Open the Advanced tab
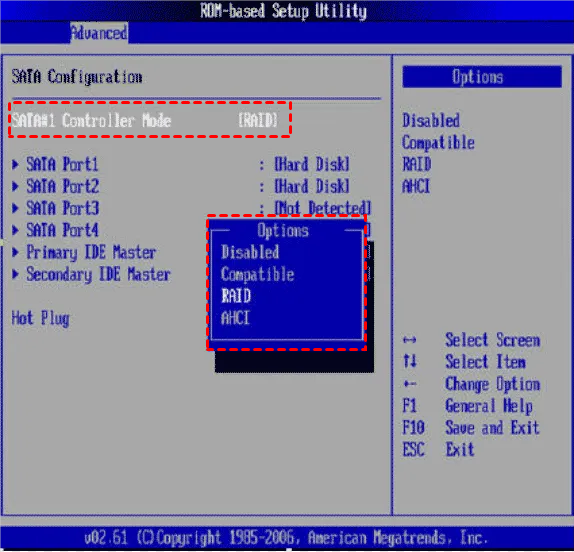The width and height of the screenshot is (574, 552). click(x=99, y=33)
